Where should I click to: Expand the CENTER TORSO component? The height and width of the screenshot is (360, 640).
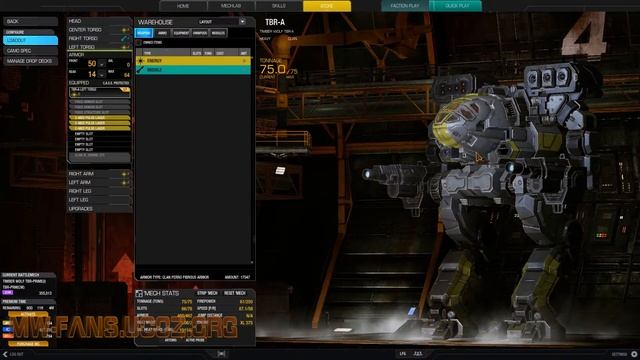(99, 30)
